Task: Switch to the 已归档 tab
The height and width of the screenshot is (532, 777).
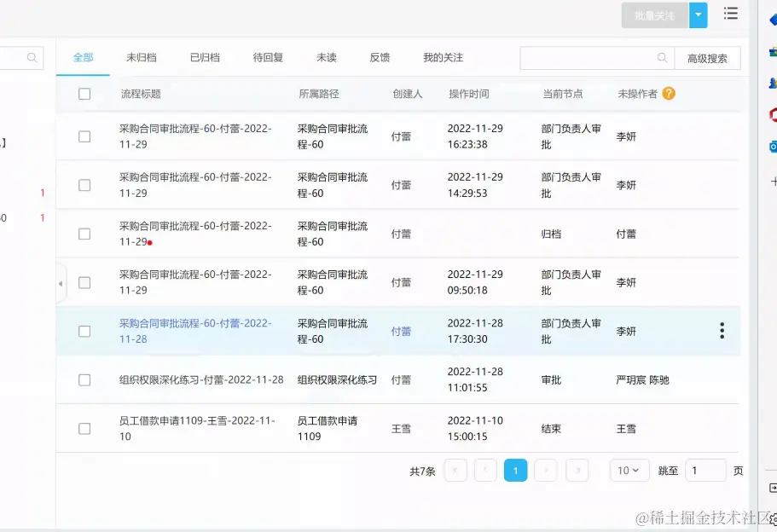Action: pos(205,57)
